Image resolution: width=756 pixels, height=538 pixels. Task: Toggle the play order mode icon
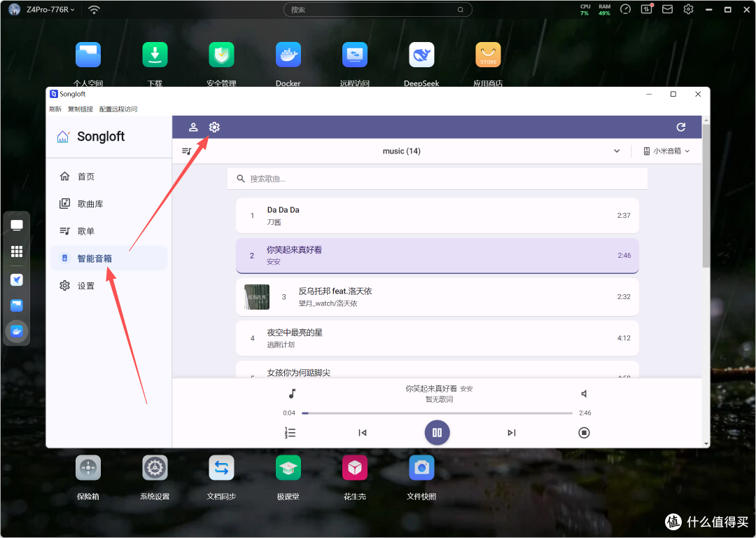290,433
